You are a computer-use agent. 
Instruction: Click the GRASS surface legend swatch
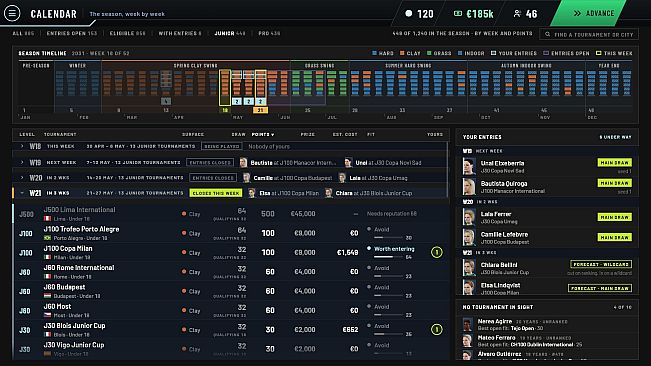(x=429, y=53)
